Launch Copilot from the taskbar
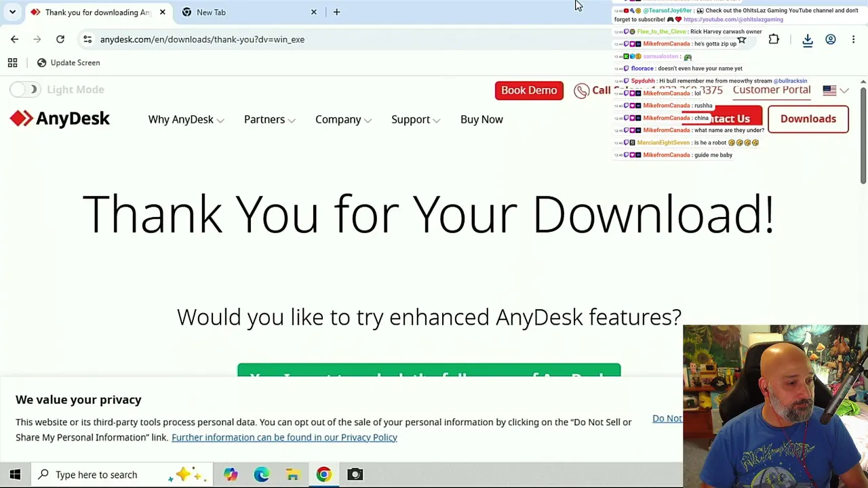868x488 pixels. pos(231,474)
